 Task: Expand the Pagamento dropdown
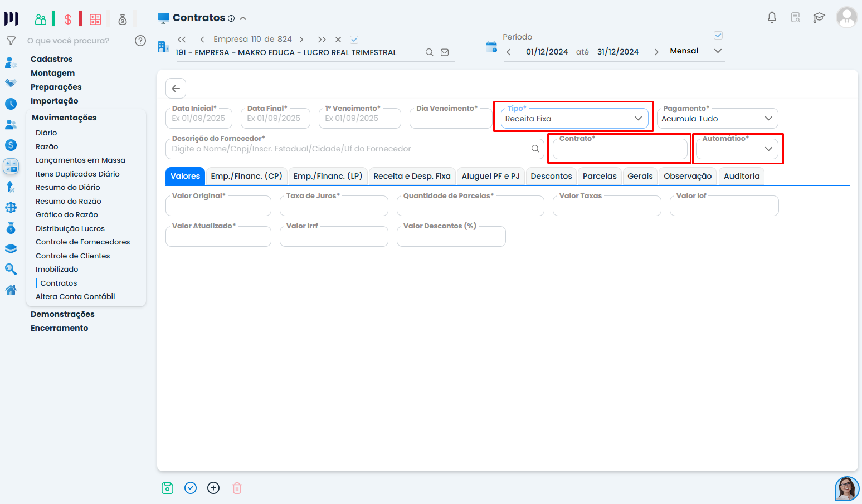[x=717, y=119]
